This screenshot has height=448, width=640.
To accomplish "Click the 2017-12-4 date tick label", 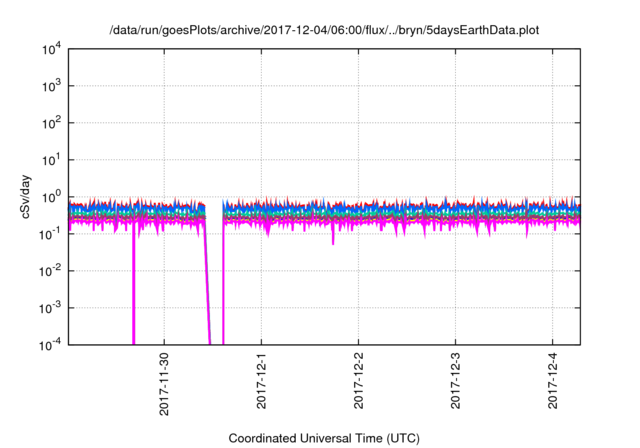I will [553, 381].
